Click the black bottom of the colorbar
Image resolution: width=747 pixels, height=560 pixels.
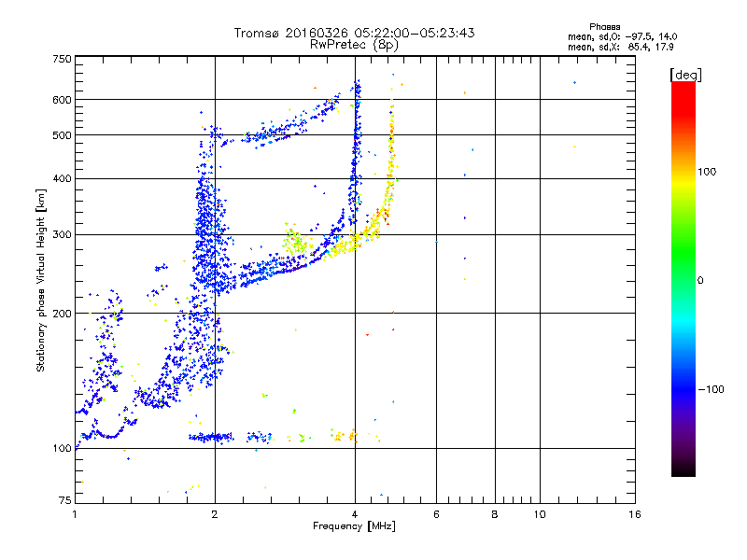pos(684,469)
